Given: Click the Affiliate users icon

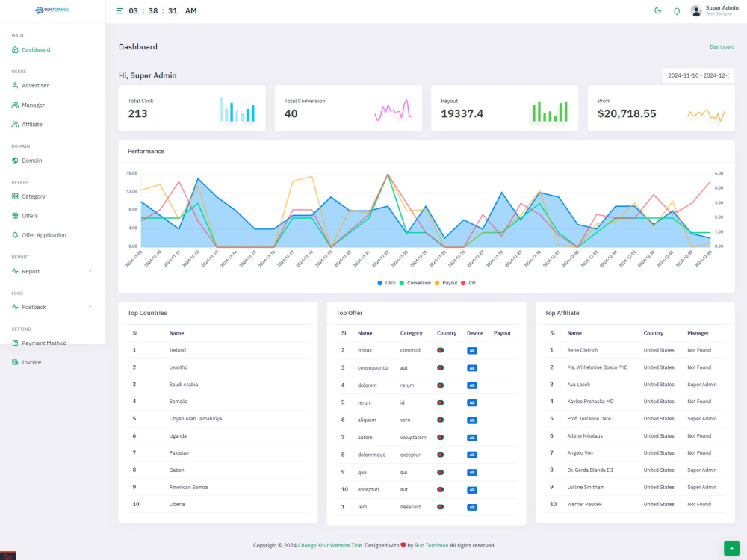Looking at the screenshot, I should 15,124.
